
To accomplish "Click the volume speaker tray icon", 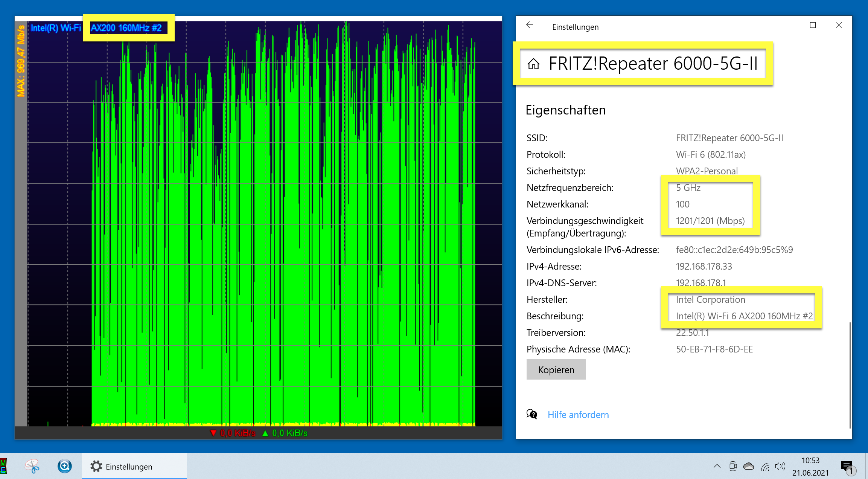I will pyautogui.click(x=780, y=466).
